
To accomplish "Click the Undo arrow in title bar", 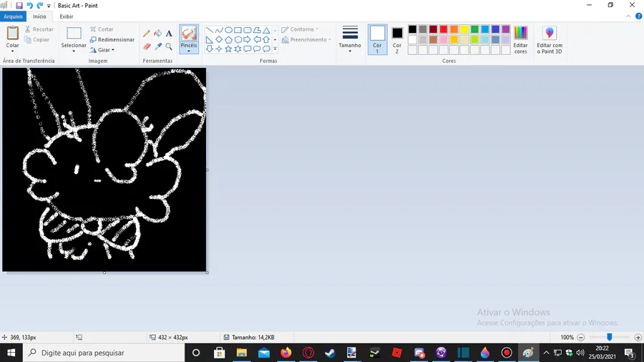I will pyautogui.click(x=29, y=6).
